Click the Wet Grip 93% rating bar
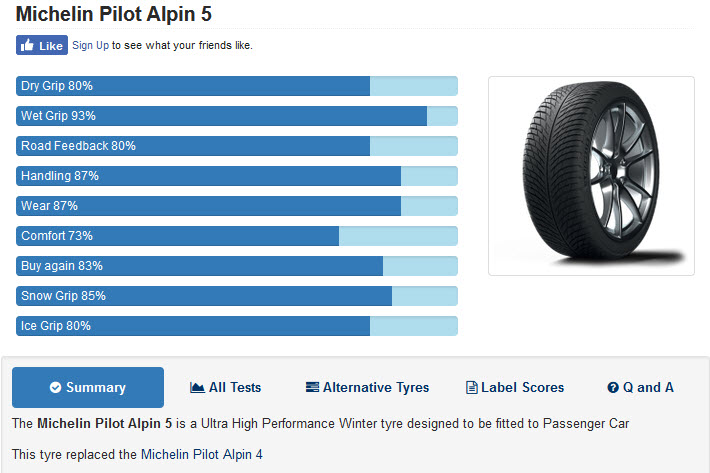710x473 pixels. [x=237, y=116]
